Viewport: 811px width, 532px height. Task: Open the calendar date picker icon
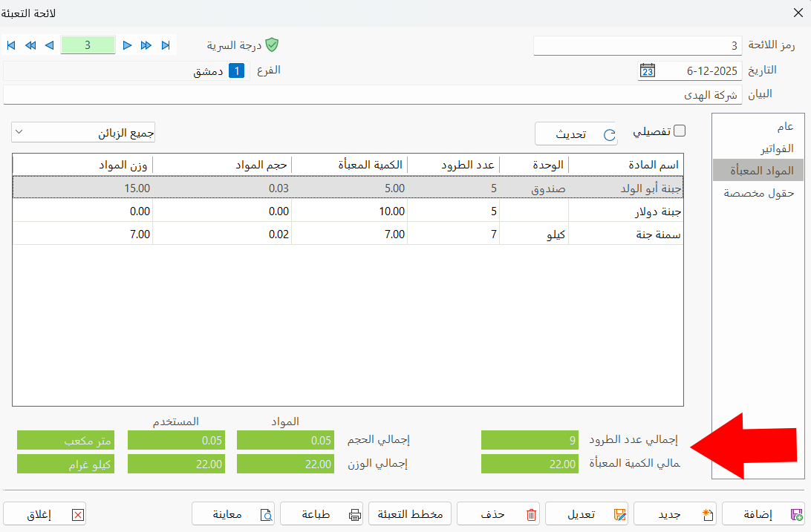coord(647,70)
